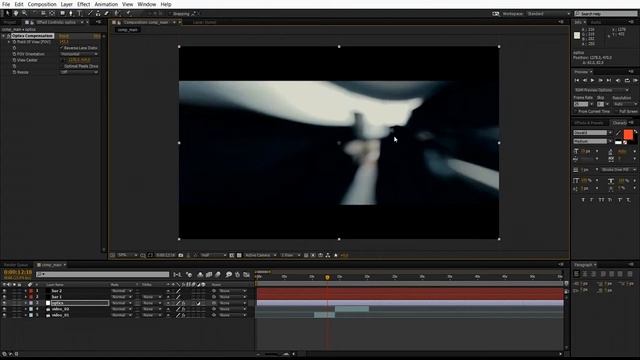This screenshot has width=640, height=360.
Task: Select the Rectangle shape tool
Action: click(62, 13)
